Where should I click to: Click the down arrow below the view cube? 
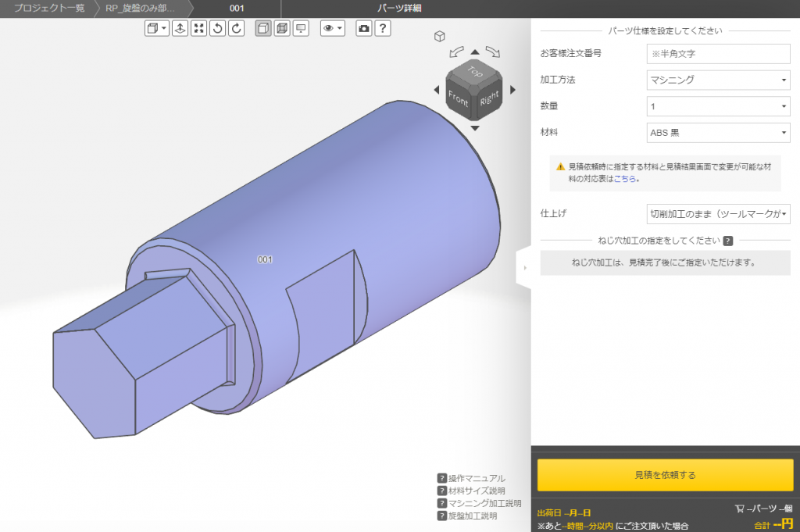pos(475,128)
